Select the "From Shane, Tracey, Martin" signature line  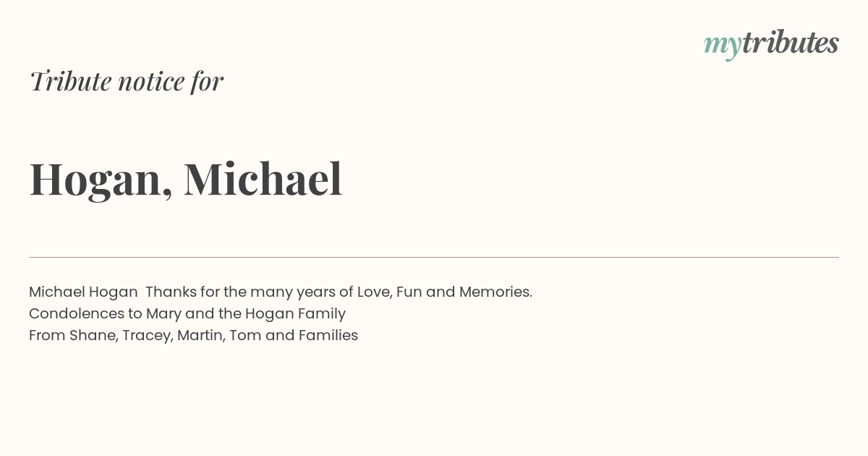coord(193,336)
